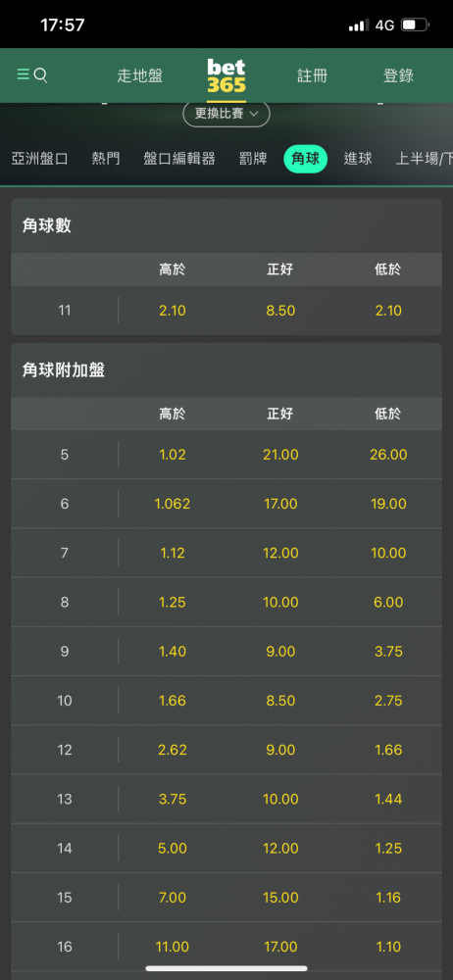The width and height of the screenshot is (453, 980).
Task: Select over 12 corners at 2.62
Action: coord(173,750)
